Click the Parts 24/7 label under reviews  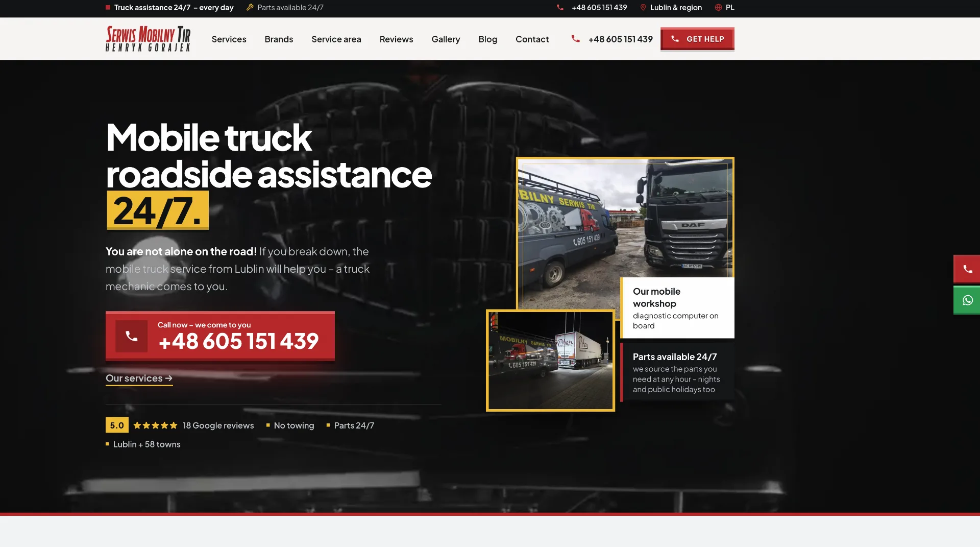(x=354, y=425)
